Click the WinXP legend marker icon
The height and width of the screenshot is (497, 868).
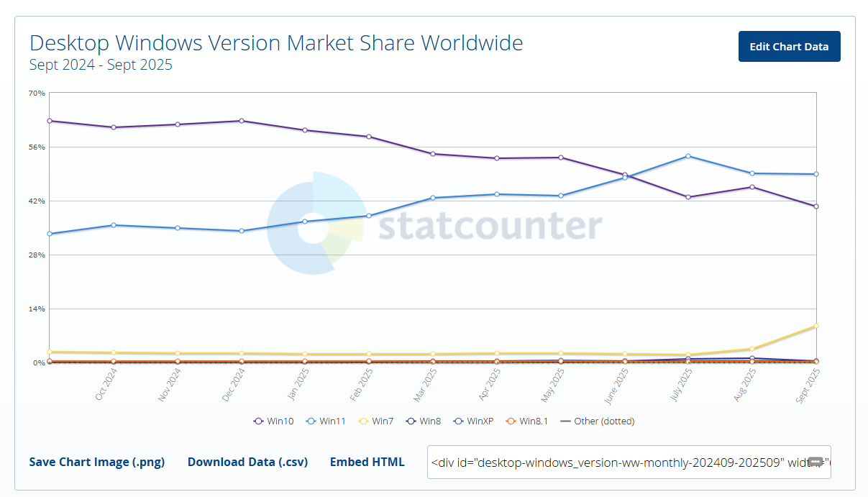pyautogui.click(x=458, y=421)
